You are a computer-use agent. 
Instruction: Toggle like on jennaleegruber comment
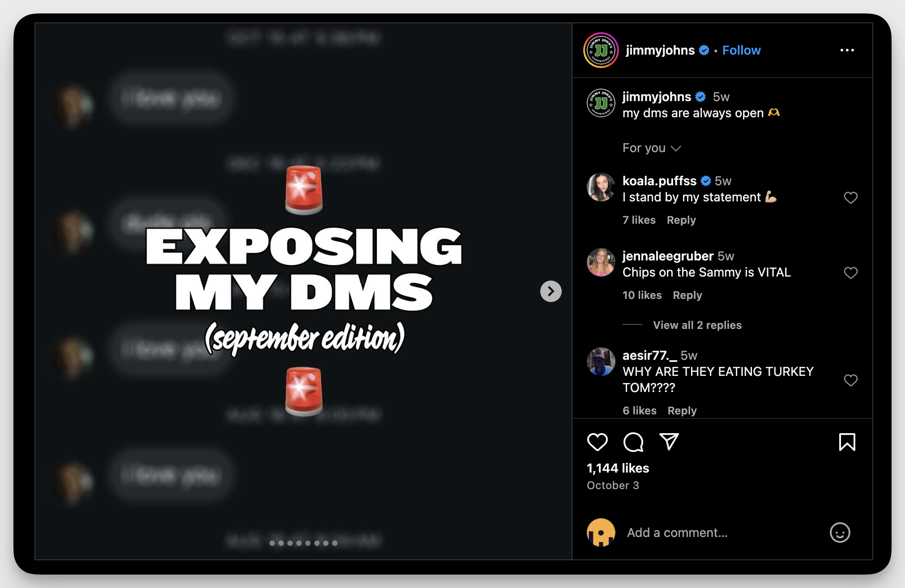pos(851,272)
